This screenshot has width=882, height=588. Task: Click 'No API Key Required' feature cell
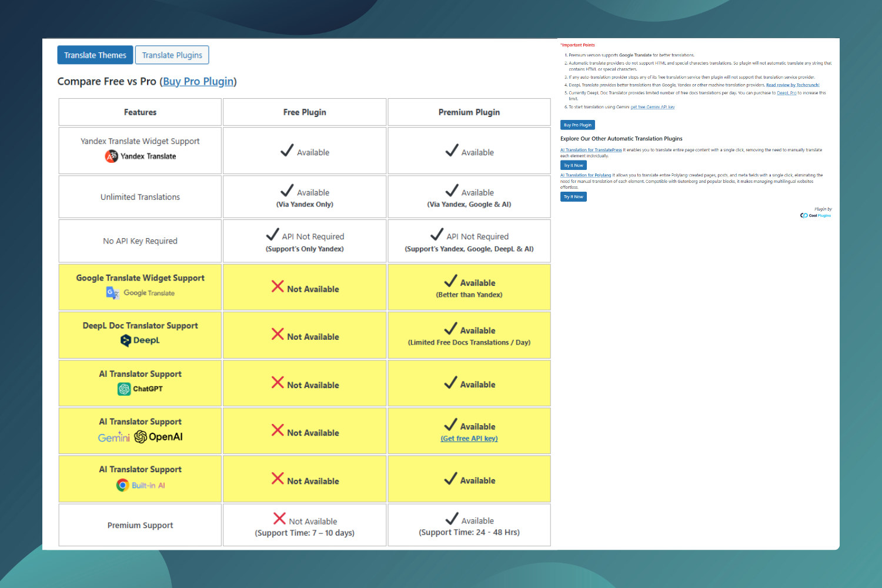(140, 241)
